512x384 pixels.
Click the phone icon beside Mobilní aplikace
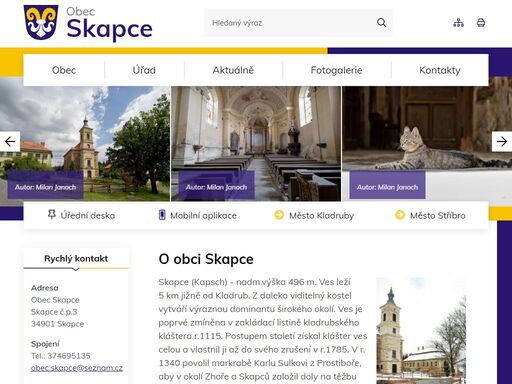click(x=162, y=215)
